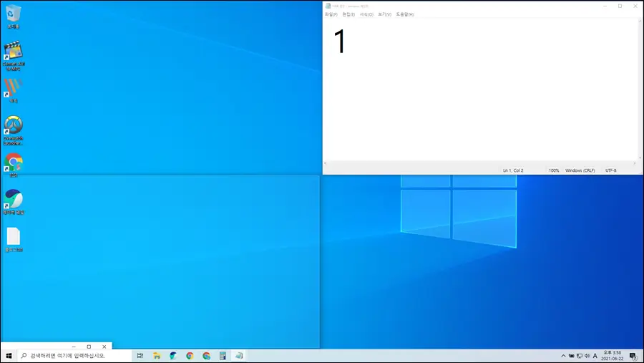644x363 pixels.
Task: Open Calculator from the taskbar
Action: coord(223,356)
